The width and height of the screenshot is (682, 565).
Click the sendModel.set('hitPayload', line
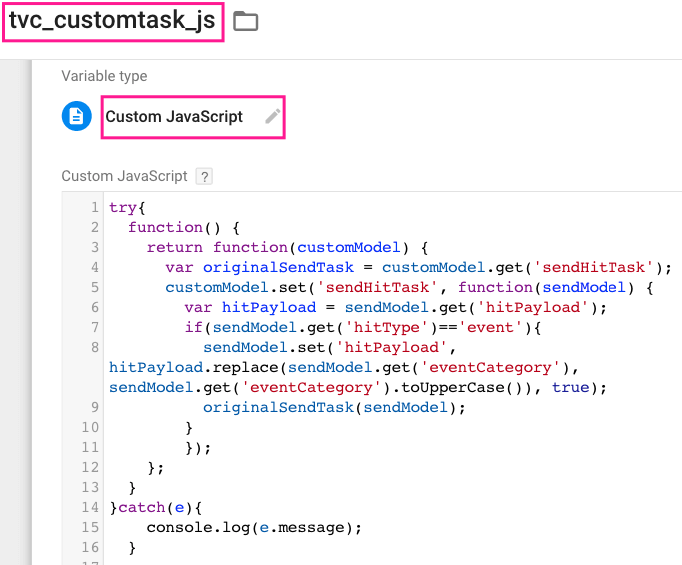[329, 348]
